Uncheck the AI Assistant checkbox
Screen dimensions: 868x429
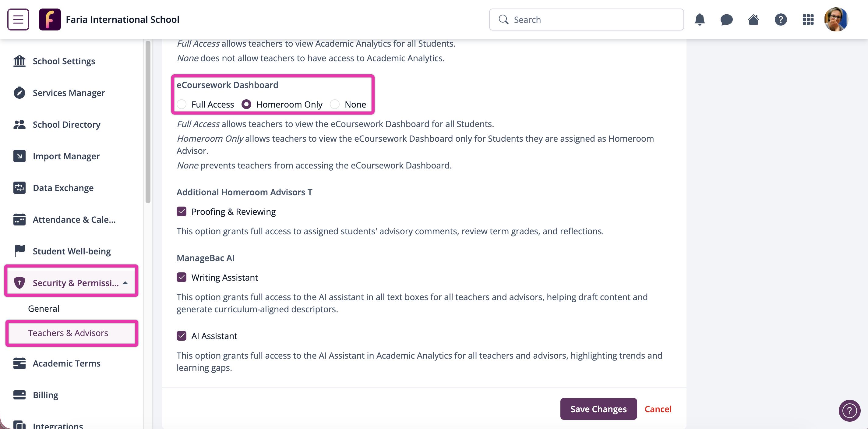pyautogui.click(x=182, y=336)
